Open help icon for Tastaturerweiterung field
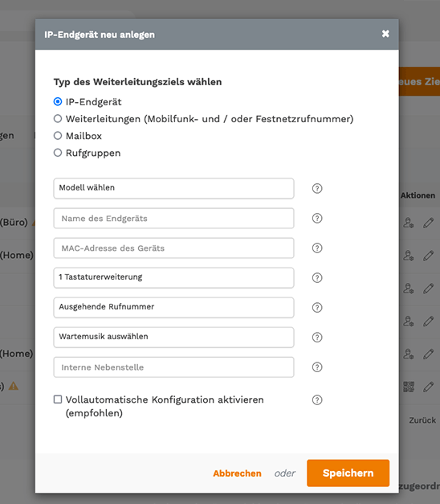The width and height of the screenshot is (440, 504). click(x=317, y=277)
